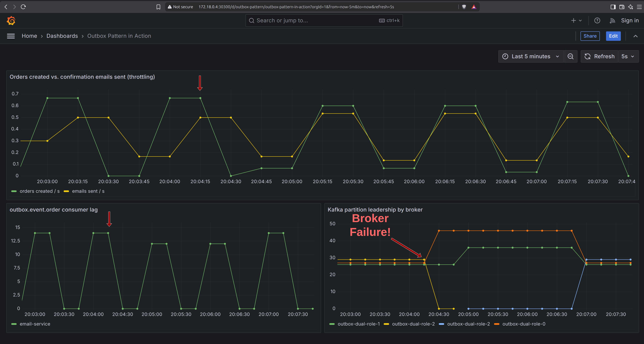Bookmark this page with bookmark icon
This screenshot has width=644, height=344.
pyautogui.click(x=158, y=7)
